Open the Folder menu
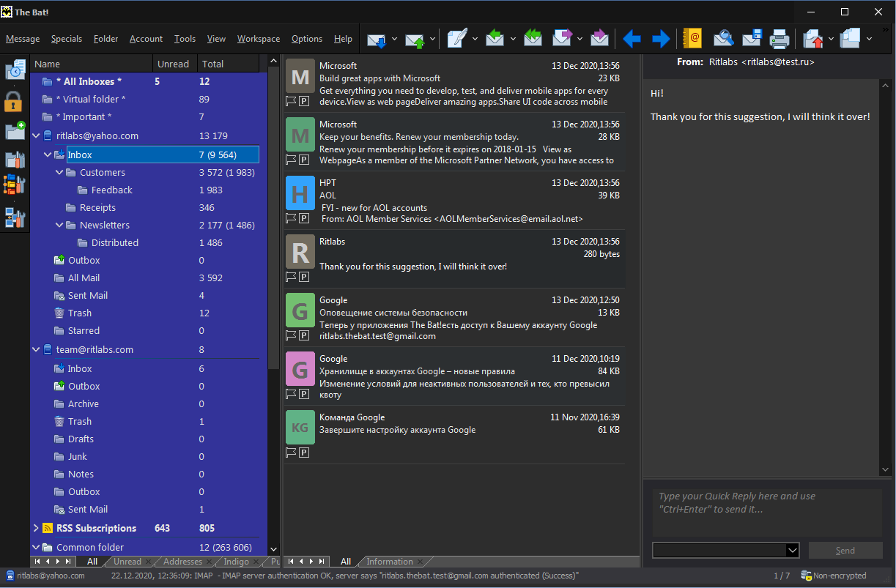The height and width of the screenshot is (588, 896). pyautogui.click(x=106, y=39)
